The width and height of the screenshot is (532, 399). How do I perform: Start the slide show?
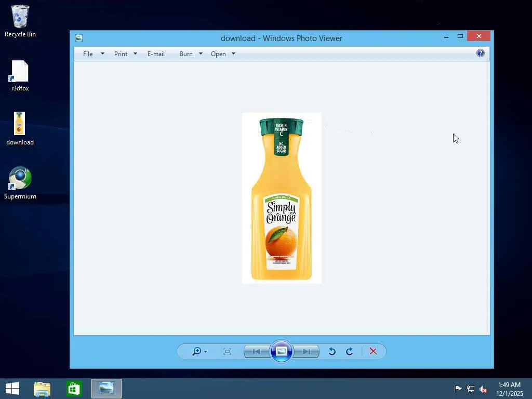(281, 351)
